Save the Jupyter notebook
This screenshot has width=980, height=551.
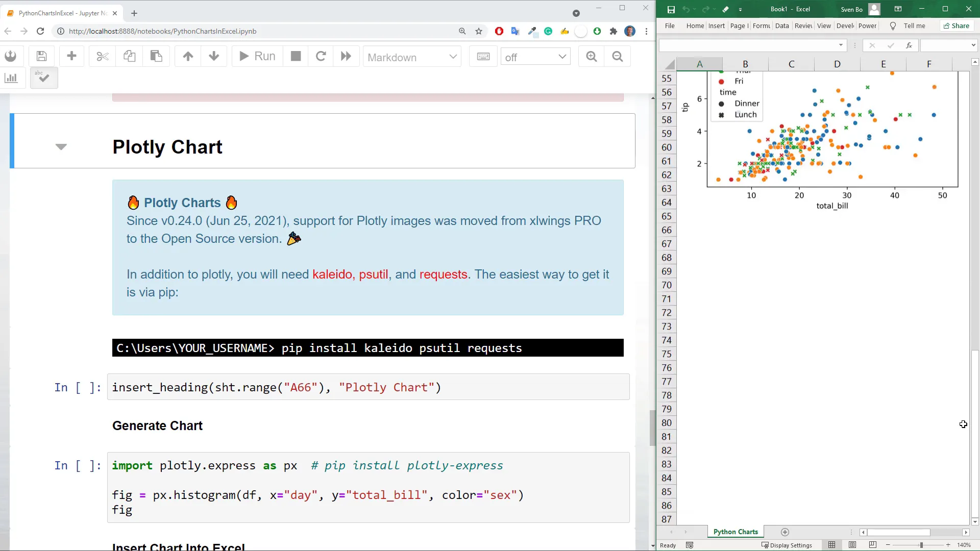click(41, 56)
